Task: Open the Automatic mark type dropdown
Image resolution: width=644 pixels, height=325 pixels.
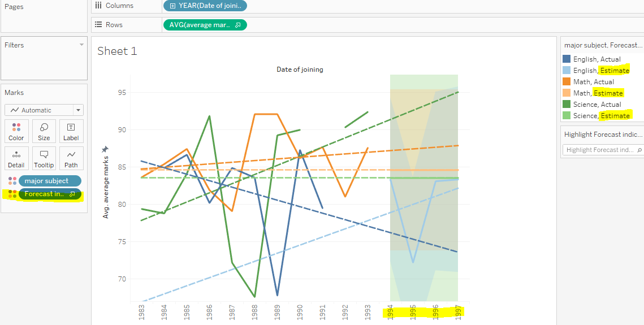Action: (77, 110)
